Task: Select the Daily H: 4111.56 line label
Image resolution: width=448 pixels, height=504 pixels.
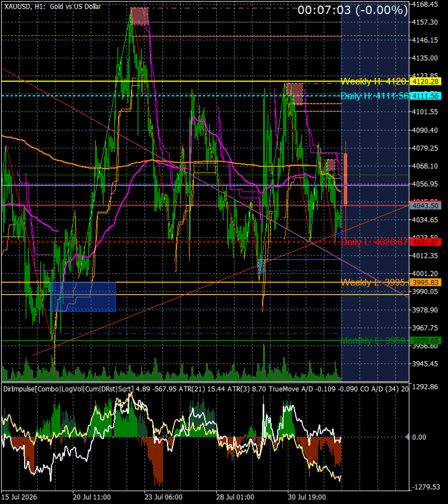Action: 375,96
